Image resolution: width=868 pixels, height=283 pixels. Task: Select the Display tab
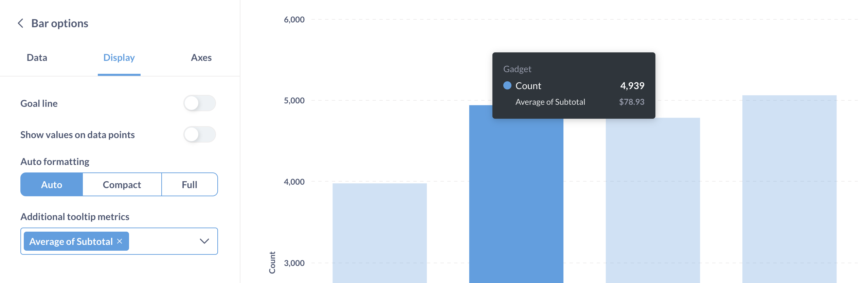coord(119,57)
